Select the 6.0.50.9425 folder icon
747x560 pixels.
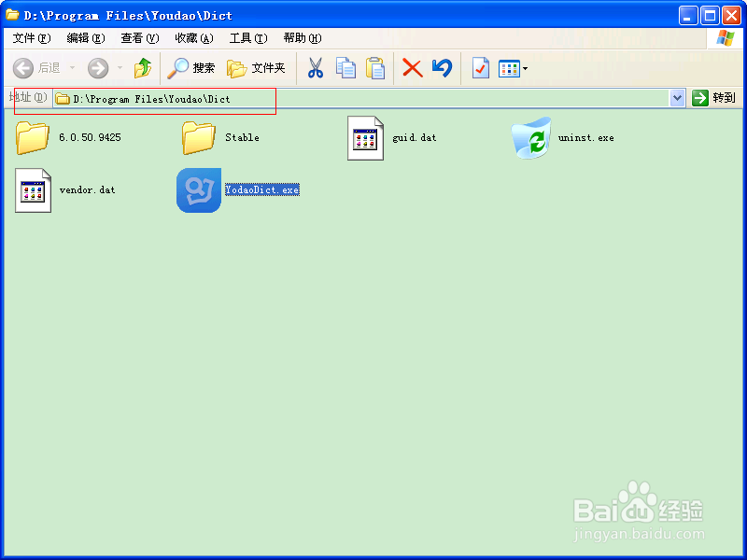33,137
